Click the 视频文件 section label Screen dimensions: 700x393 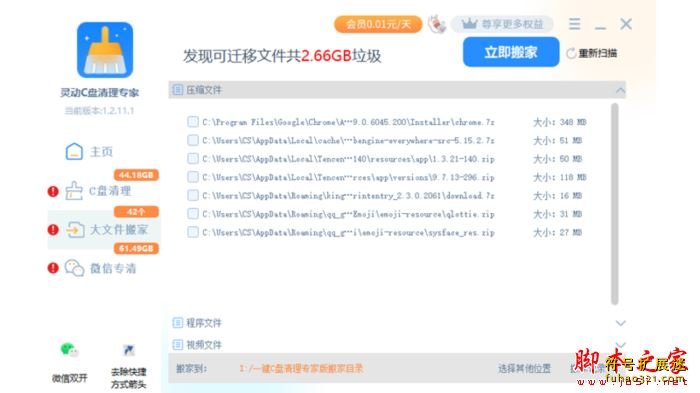tap(204, 345)
